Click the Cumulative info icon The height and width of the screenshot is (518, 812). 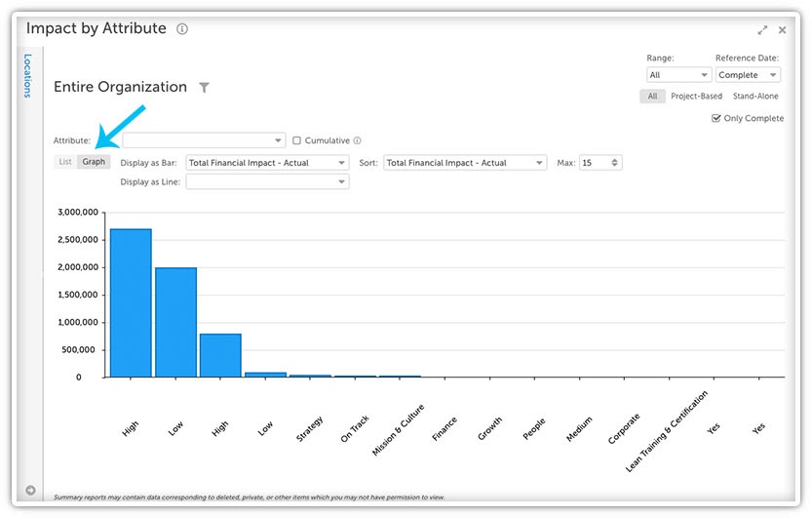point(358,140)
